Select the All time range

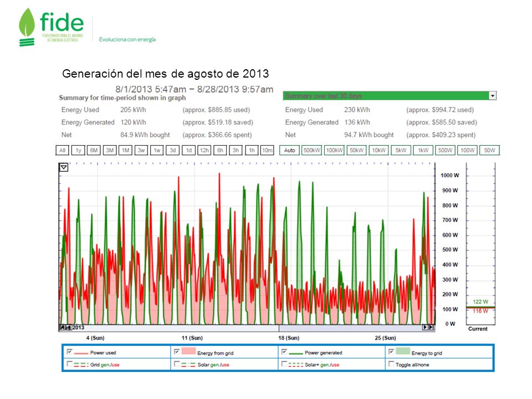coord(63,150)
